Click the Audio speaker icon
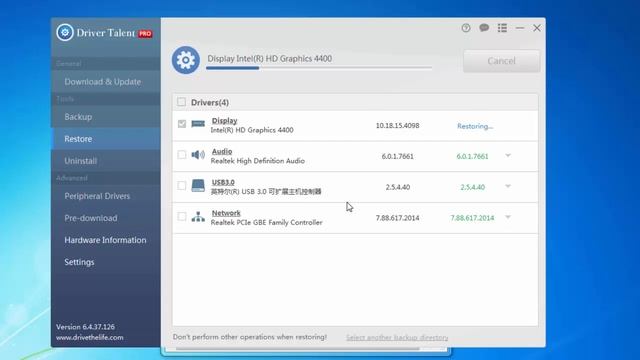Viewport: 640px width, 360px height. tap(198, 155)
